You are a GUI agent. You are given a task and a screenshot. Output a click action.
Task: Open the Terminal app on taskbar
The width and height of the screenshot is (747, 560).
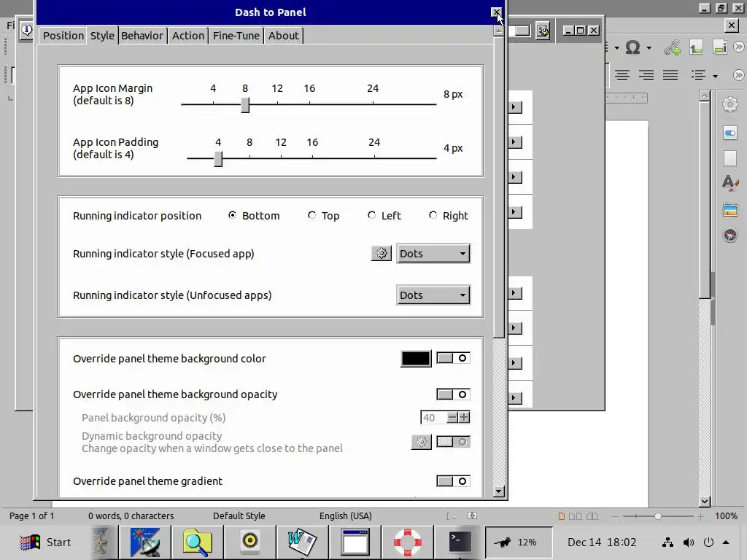(x=460, y=542)
